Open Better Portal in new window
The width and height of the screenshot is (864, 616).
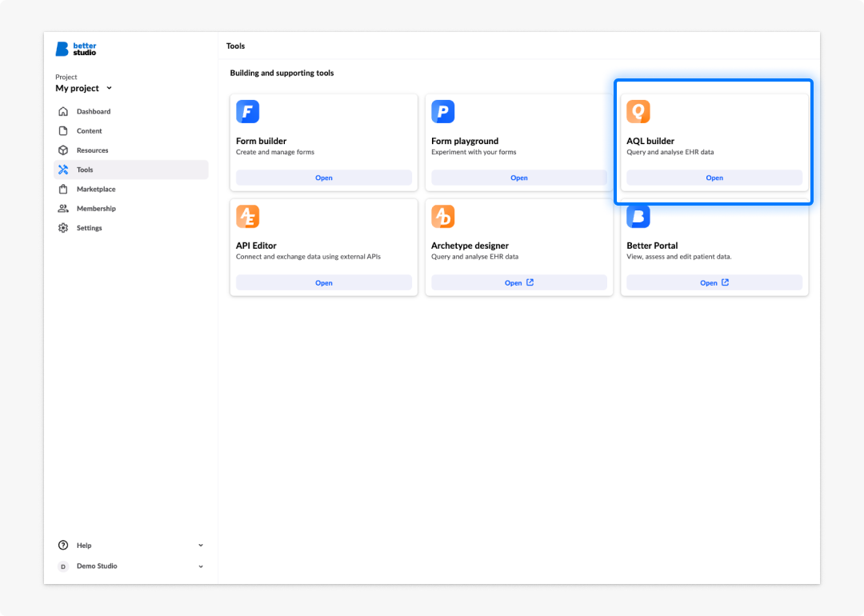(x=714, y=282)
